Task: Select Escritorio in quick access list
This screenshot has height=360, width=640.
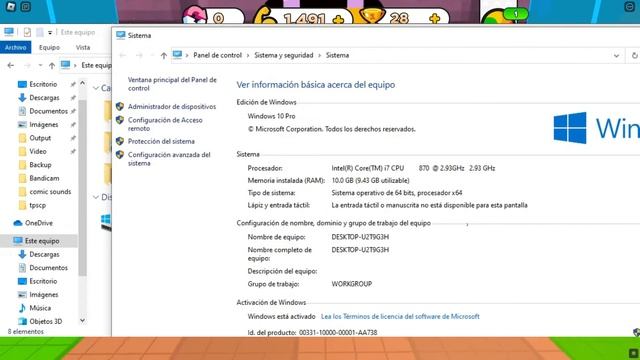Action: click(x=43, y=84)
